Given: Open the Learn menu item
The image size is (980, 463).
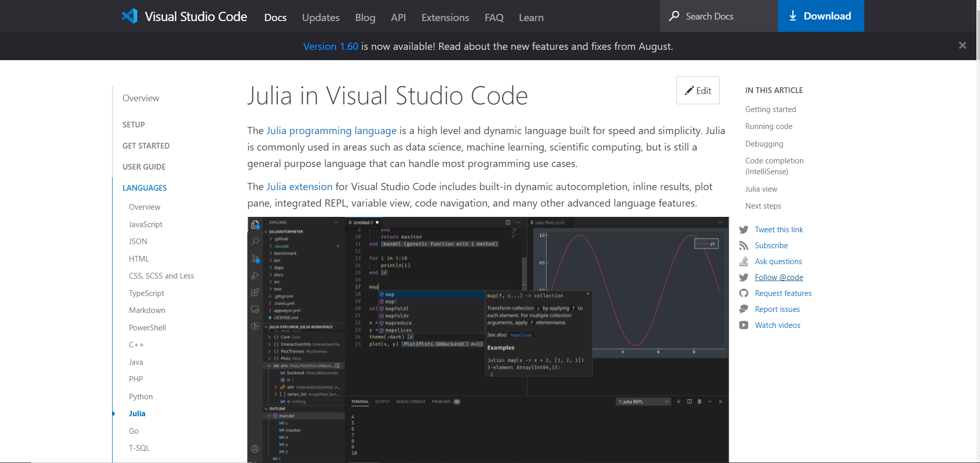Looking at the screenshot, I should 531,17.
